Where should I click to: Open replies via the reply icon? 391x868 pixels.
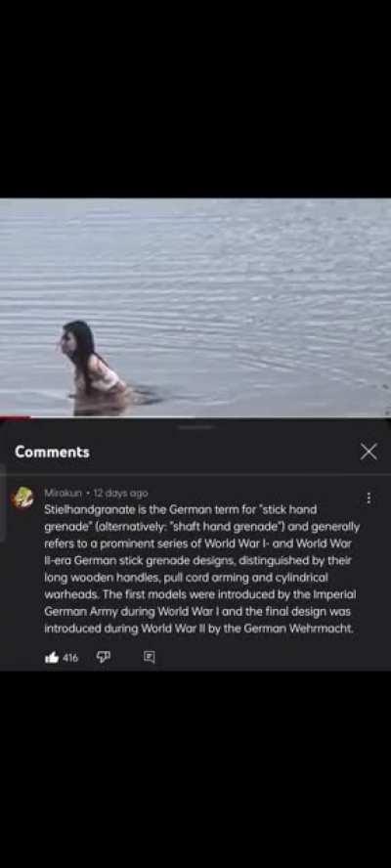point(149,657)
